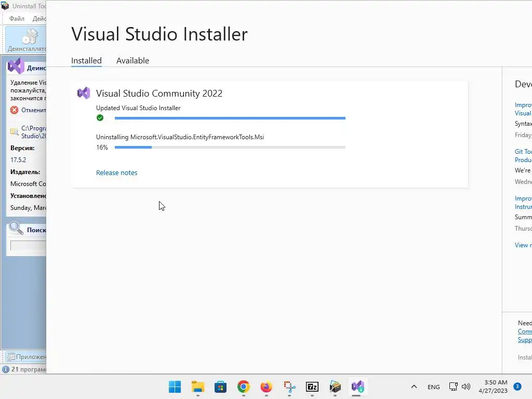Open Firefox from the taskbar
This screenshot has width=532, height=399.
[267, 387]
